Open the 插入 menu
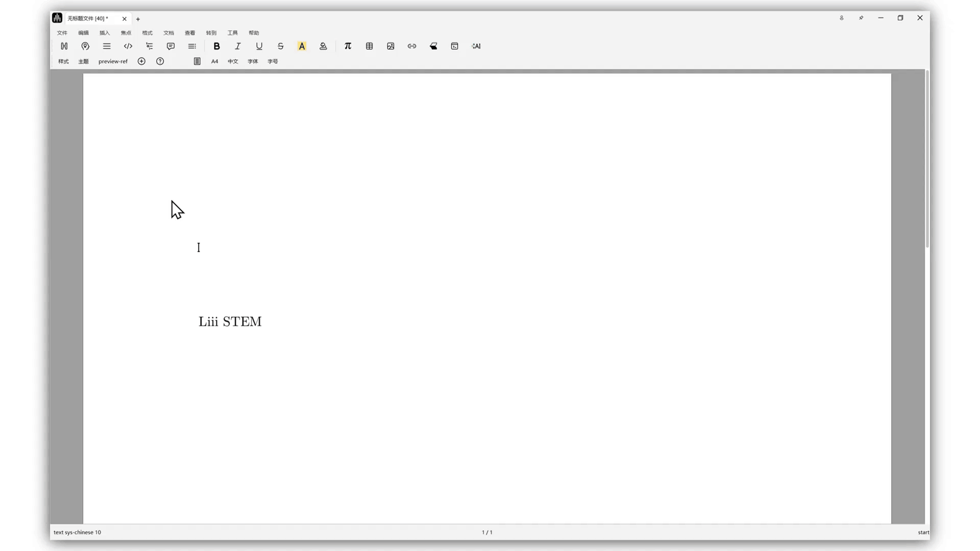The height and width of the screenshot is (551, 980). 105,33
